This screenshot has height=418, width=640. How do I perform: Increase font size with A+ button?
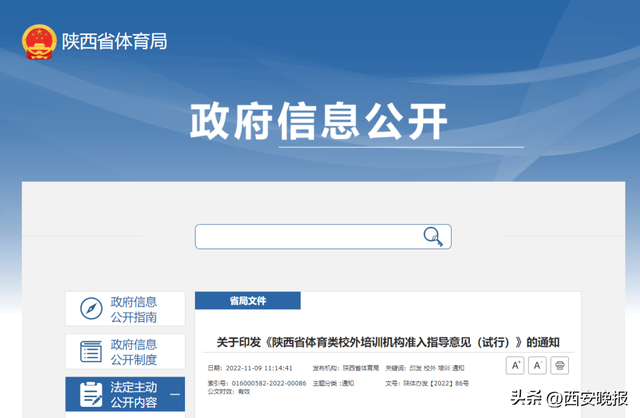pyautogui.click(x=515, y=366)
